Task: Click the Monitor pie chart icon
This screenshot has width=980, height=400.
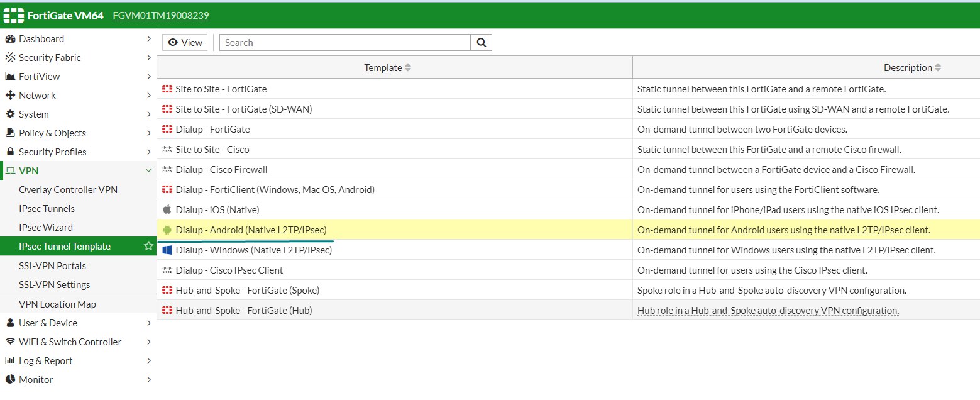Action: (10, 380)
